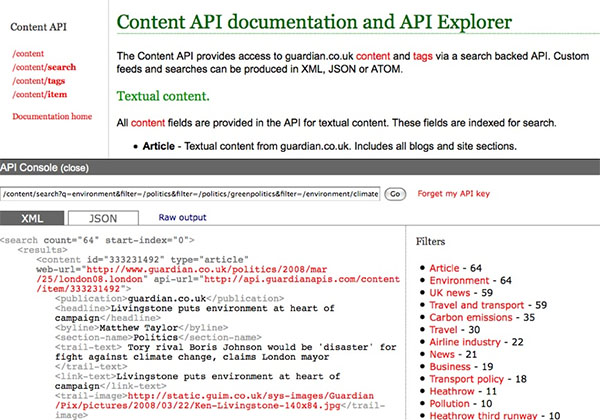
Task: Focus the API query URL field
Action: pos(190,194)
